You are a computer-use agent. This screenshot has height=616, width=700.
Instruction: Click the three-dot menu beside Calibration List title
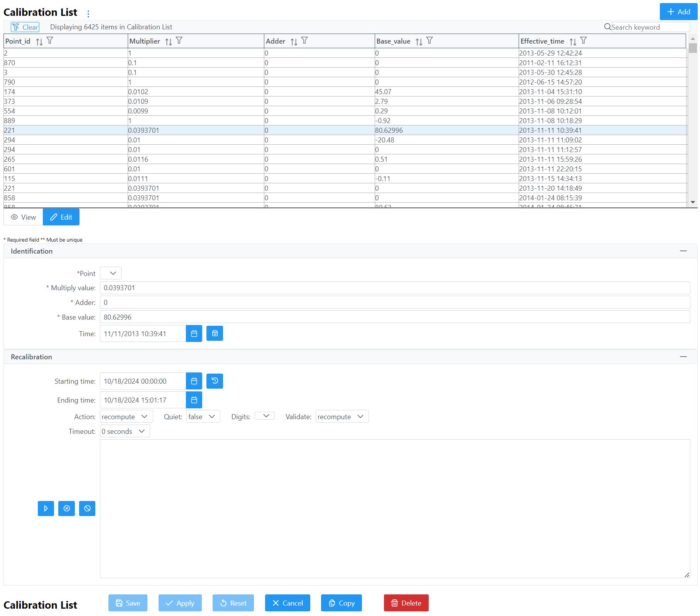tap(88, 14)
